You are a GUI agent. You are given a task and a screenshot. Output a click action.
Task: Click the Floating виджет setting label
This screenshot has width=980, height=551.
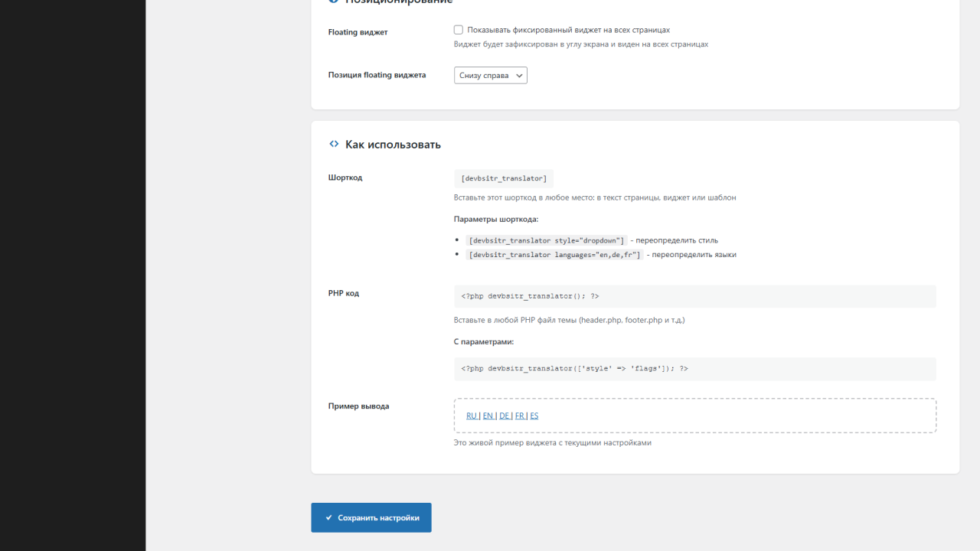(358, 32)
